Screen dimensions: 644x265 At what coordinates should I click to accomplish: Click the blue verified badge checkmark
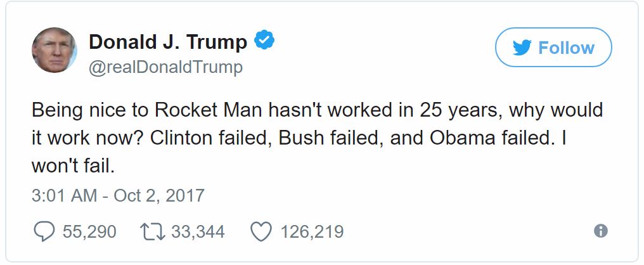coord(264,41)
